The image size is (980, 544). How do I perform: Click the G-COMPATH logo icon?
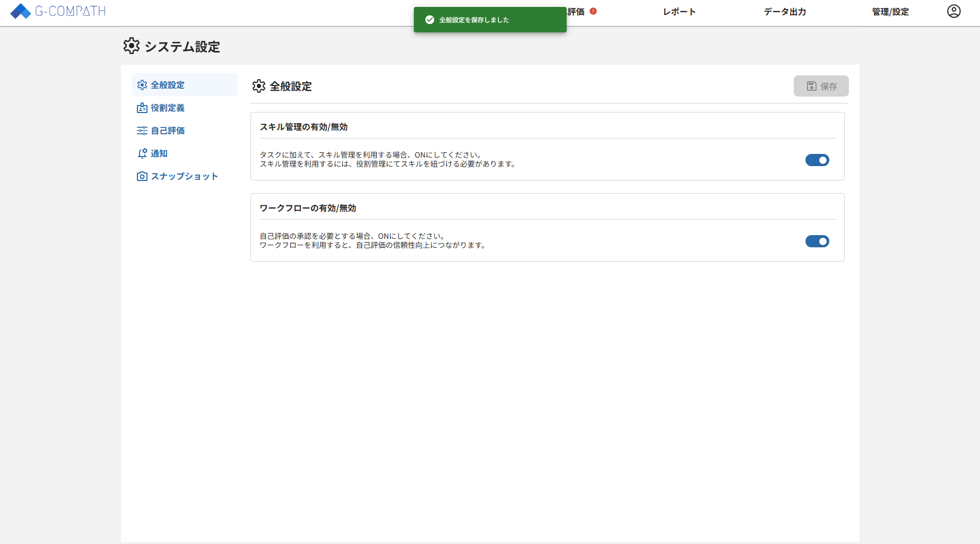pyautogui.click(x=20, y=11)
